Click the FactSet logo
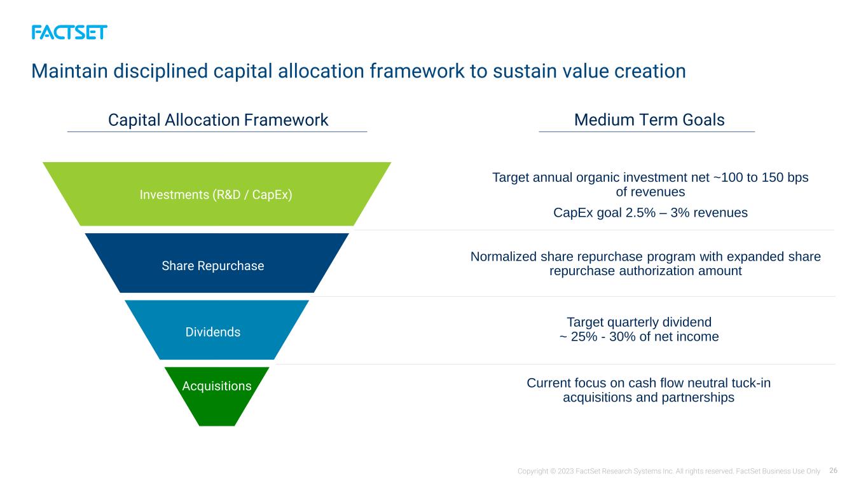 pos(69,32)
